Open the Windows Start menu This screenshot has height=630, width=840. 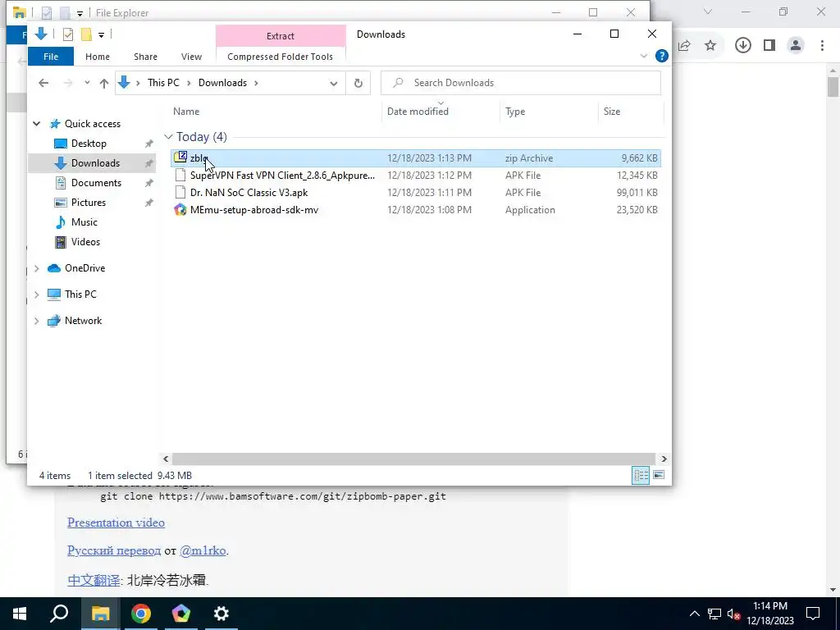[x=20, y=614]
